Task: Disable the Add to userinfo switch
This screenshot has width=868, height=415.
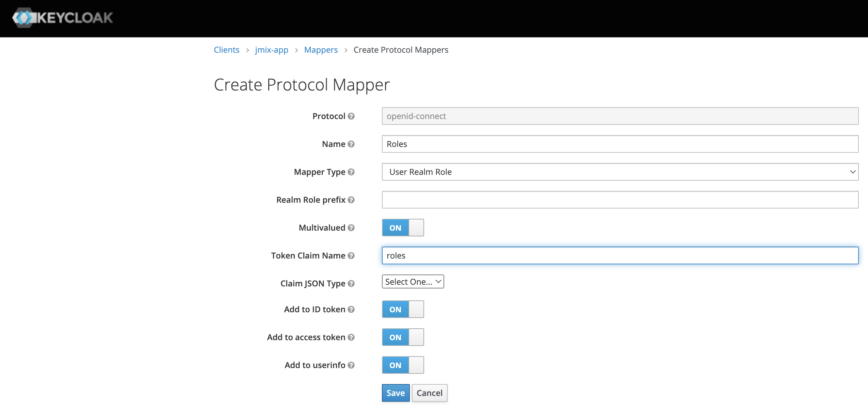Action: click(x=403, y=365)
